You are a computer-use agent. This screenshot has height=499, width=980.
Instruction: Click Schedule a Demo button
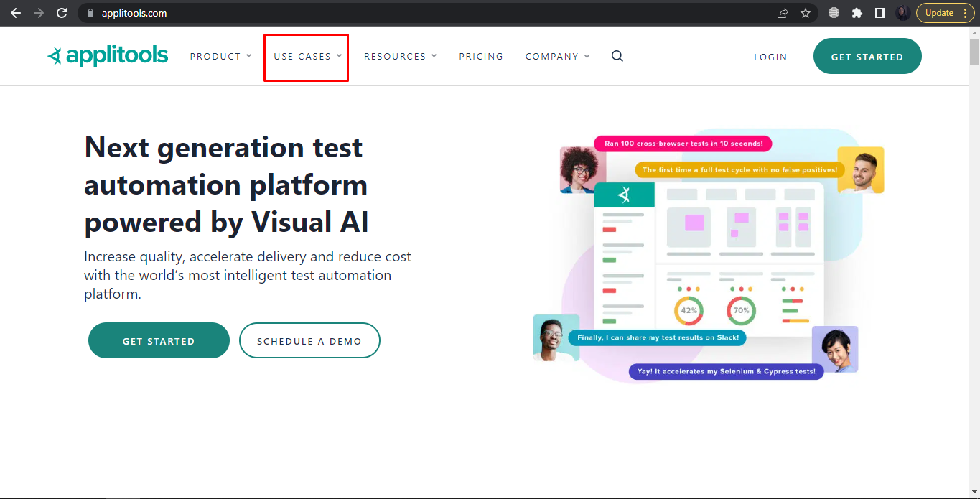coord(309,340)
